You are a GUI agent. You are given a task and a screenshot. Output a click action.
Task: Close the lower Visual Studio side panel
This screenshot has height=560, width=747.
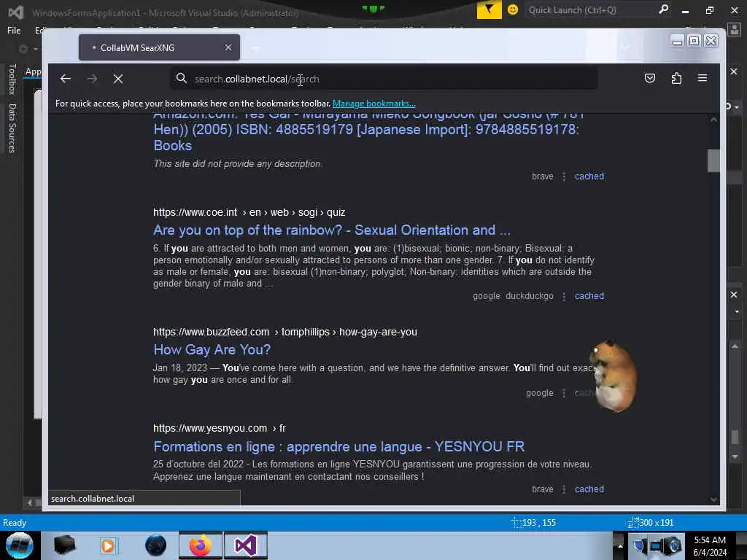click(734, 295)
